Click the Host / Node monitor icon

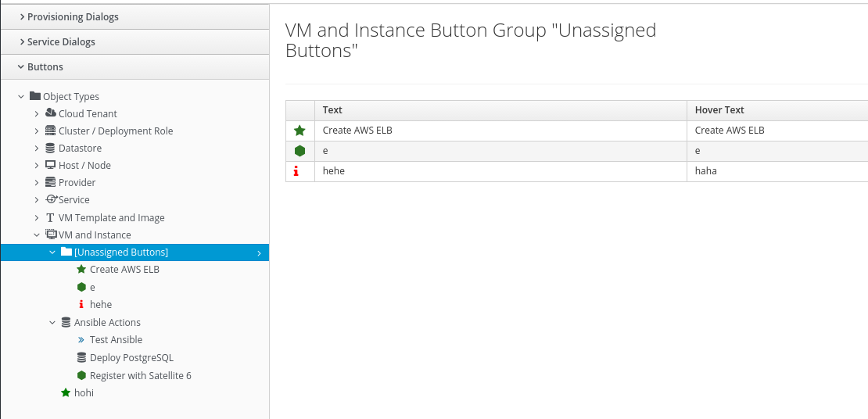click(x=51, y=165)
